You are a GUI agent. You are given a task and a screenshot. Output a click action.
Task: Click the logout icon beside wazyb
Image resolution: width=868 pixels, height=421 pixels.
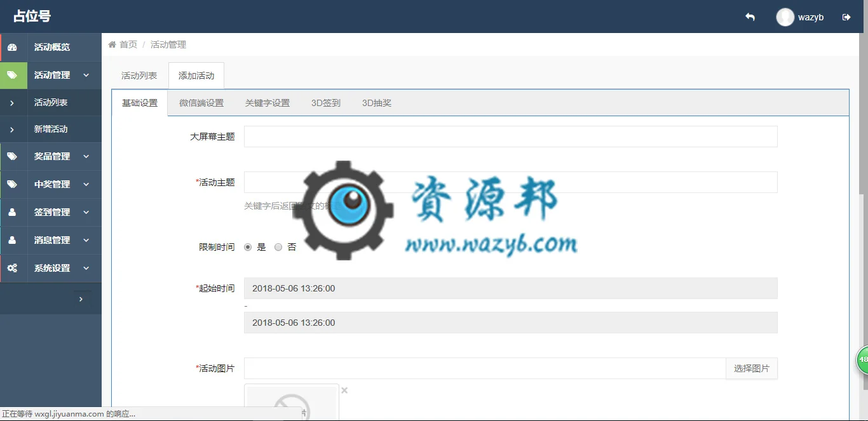846,17
